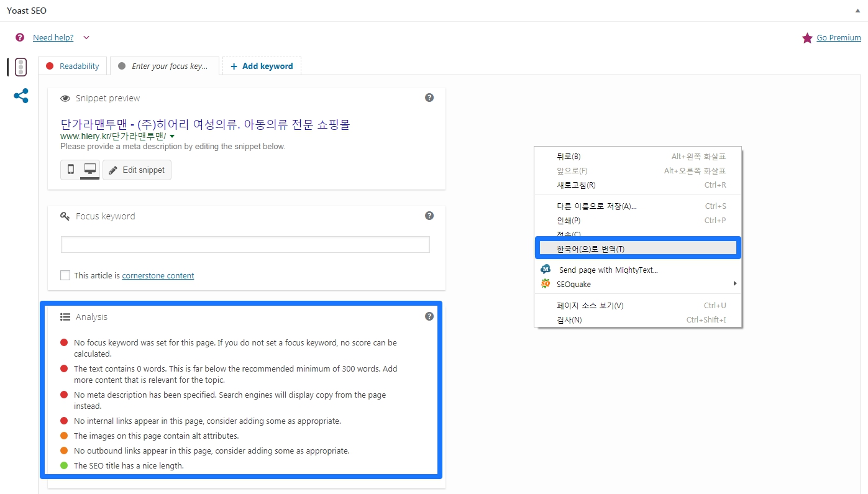This screenshot has height=494, width=868.
Task: Open the Go Premium link
Action: click(838, 37)
